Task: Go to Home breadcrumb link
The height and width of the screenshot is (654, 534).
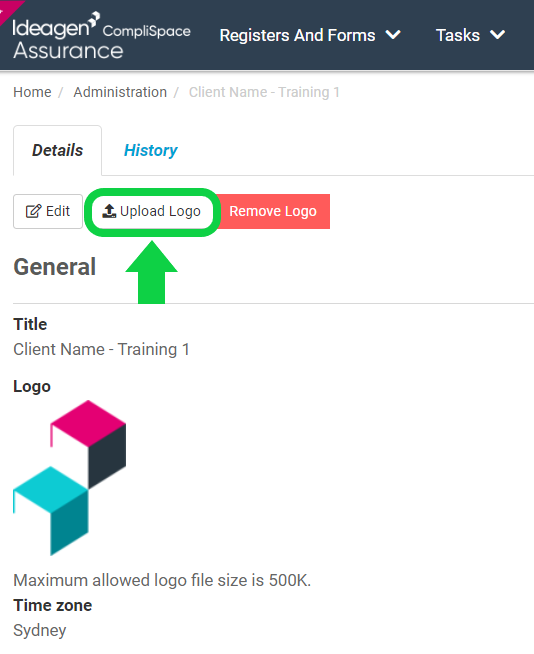Action: pyautogui.click(x=32, y=92)
